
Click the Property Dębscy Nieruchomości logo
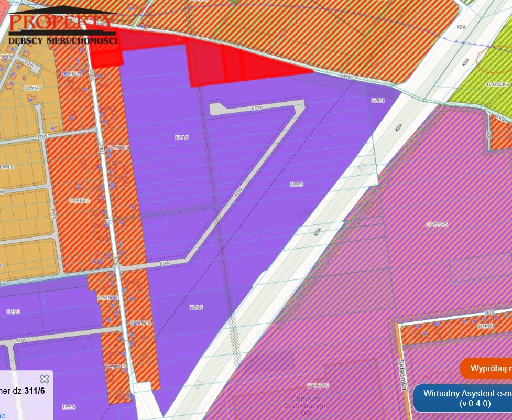coord(63,26)
